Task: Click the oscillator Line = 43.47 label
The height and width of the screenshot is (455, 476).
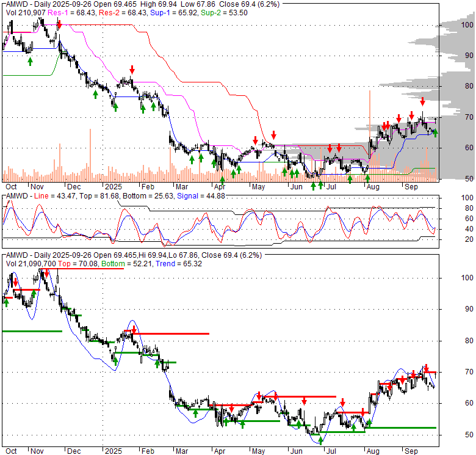Action: pyautogui.click(x=55, y=196)
